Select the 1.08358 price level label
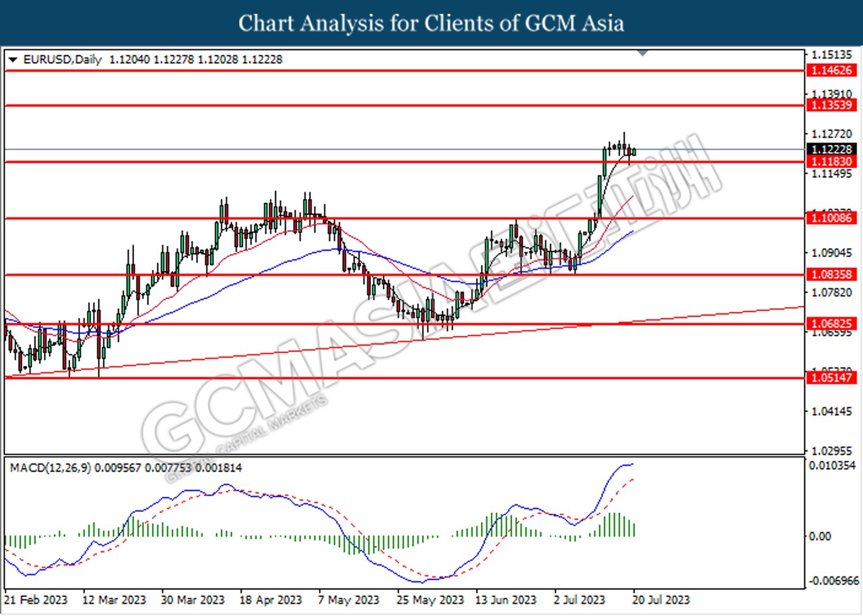Image resolution: width=863 pixels, height=616 pixels. click(831, 274)
